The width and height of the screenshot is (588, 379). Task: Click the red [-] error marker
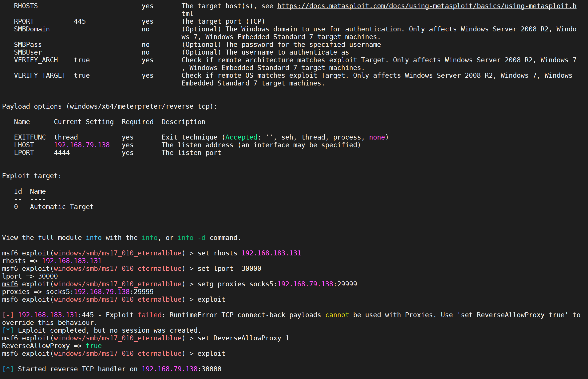tap(8, 315)
